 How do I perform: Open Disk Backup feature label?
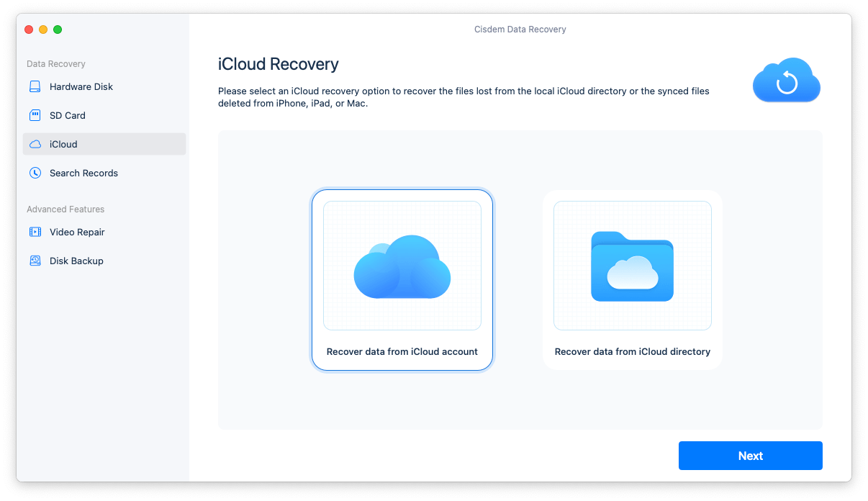coord(76,261)
